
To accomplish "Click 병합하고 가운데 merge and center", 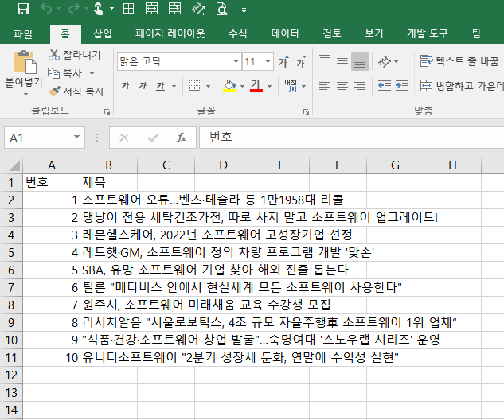I will 461,86.
